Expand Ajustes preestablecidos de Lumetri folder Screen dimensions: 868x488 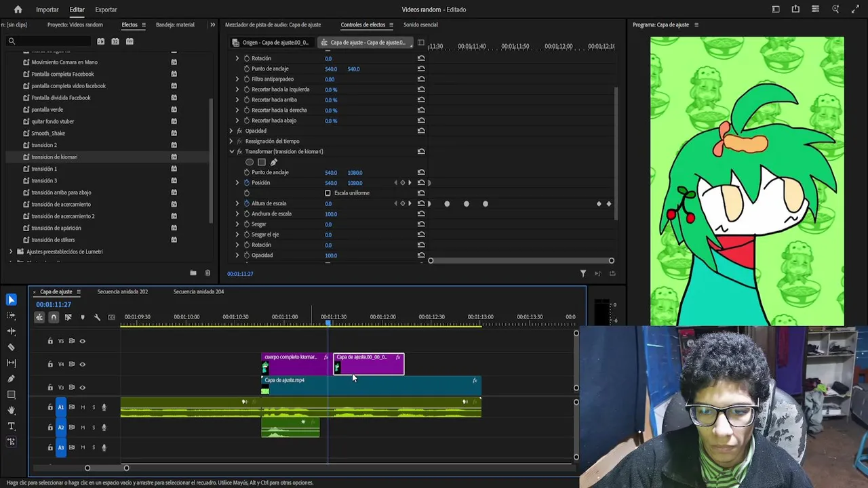[x=11, y=251]
